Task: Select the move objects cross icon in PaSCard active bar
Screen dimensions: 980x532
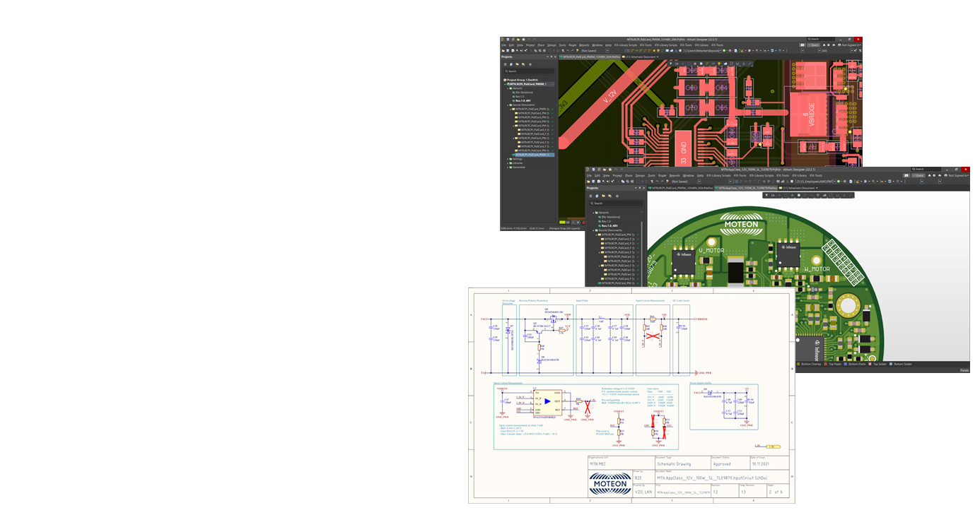Action: (683, 64)
